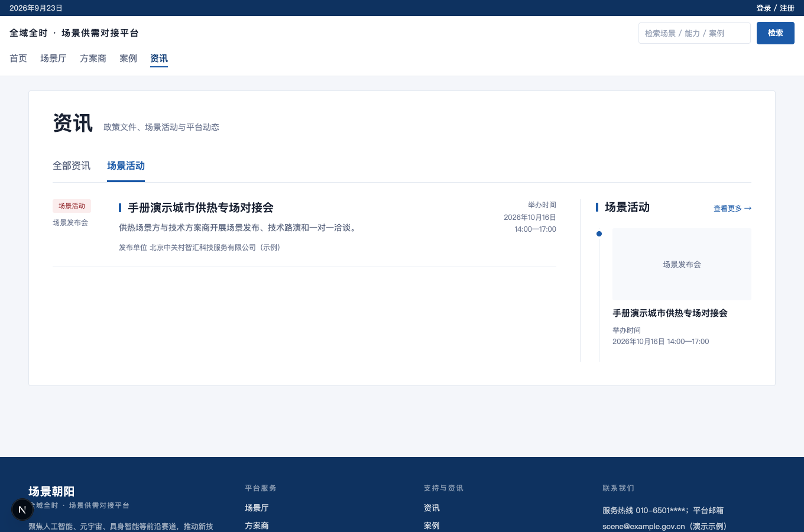The height and width of the screenshot is (532, 804).
Task: Select the 场景活动 tab under the 资讯 heading
Action: point(126,166)
